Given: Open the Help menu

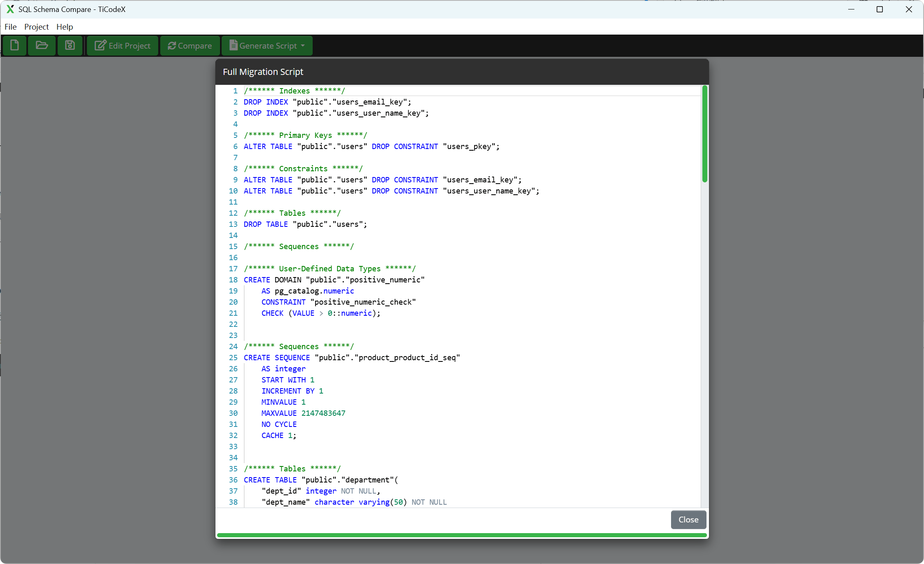Looking at the screenshot, I should point(65,27).
